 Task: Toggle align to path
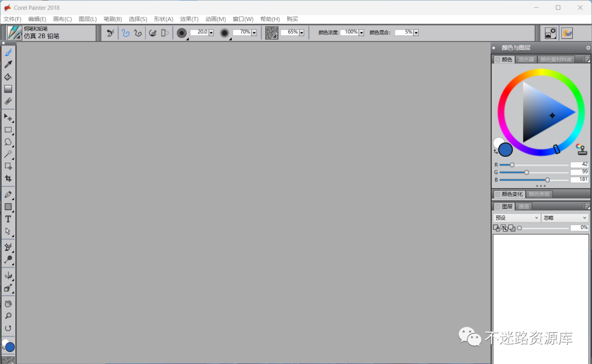point(152,33)
